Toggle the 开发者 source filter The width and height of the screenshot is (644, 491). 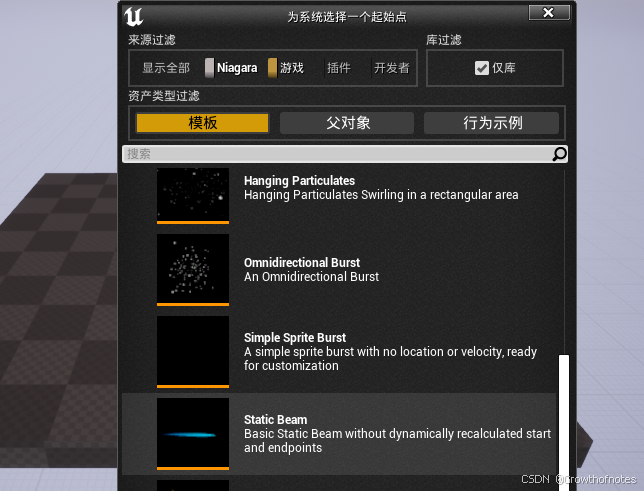point(391,68)
